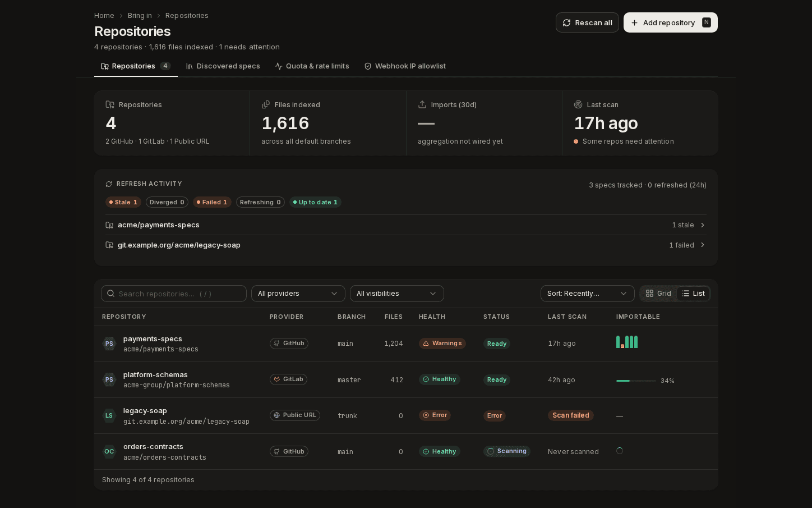Go to Home breadcrumb
The image size is (812, 508).
click(104, 16)
